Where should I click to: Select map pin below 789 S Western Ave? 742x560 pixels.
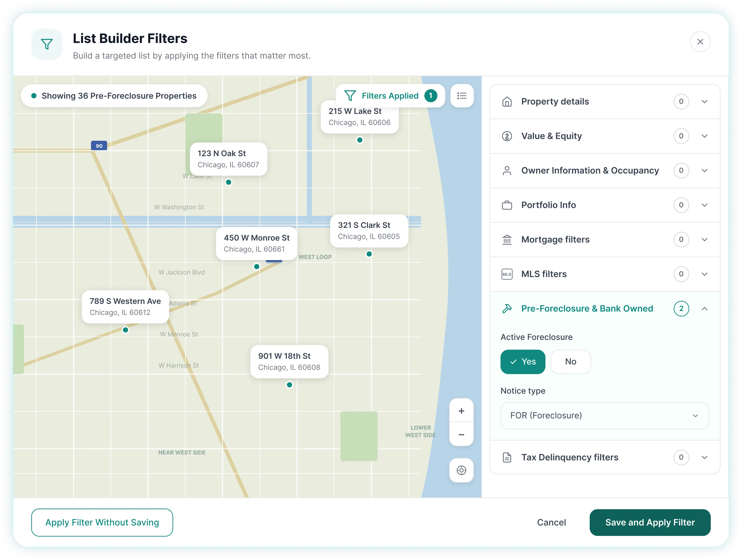pos(125,330)
